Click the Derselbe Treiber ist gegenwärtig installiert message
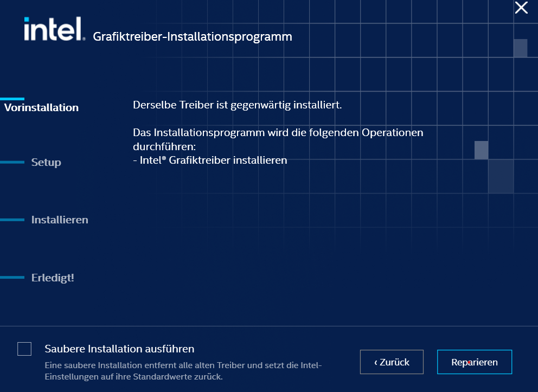This screenshot has height=392, width=538. pyautogui.click(x=237, y=105)
